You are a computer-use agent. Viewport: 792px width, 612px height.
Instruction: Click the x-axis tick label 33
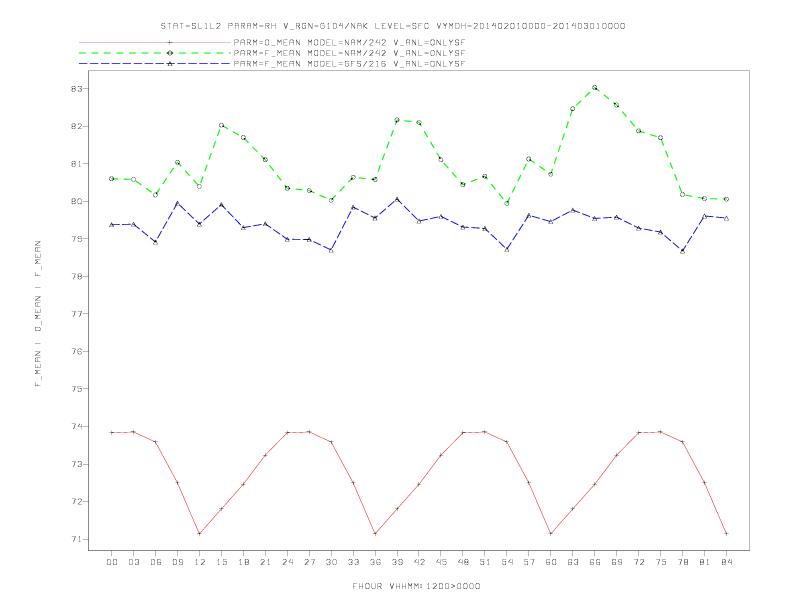pos(353,562)
